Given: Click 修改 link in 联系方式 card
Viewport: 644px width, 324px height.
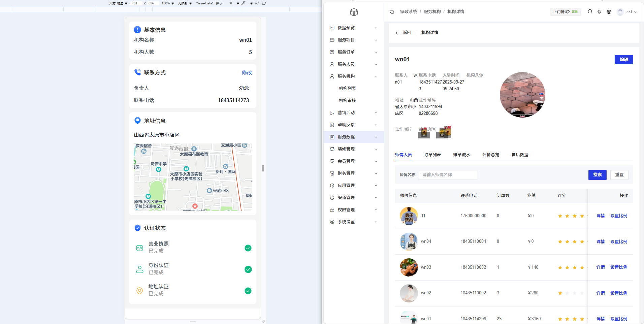Looking at the screenshot, I should point(247,73).
